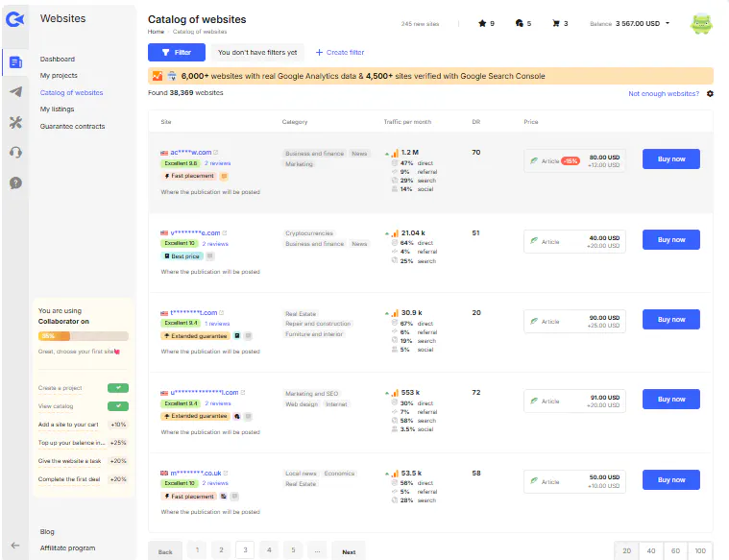Click the traffic chart icon next to 553 k
Viewport: 729px width, 560px height.
point(395,393)
